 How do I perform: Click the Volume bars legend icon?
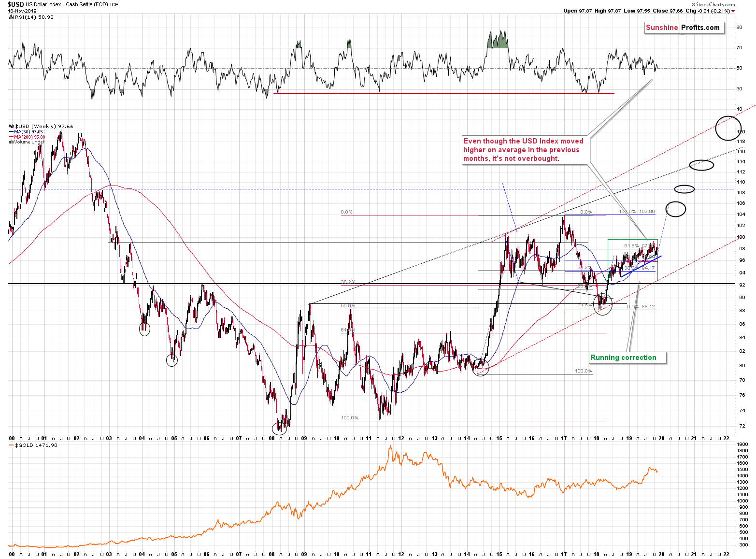(x=12, y=142)
